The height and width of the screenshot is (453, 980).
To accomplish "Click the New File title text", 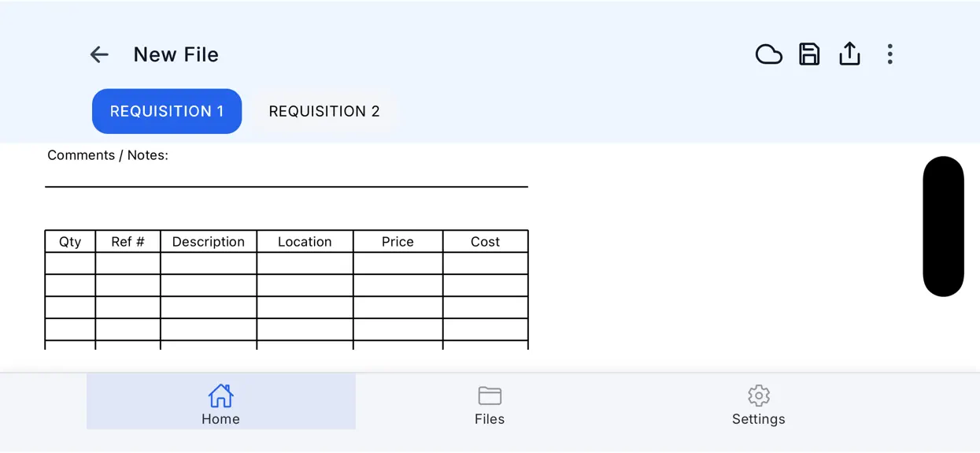I will 176,54.
